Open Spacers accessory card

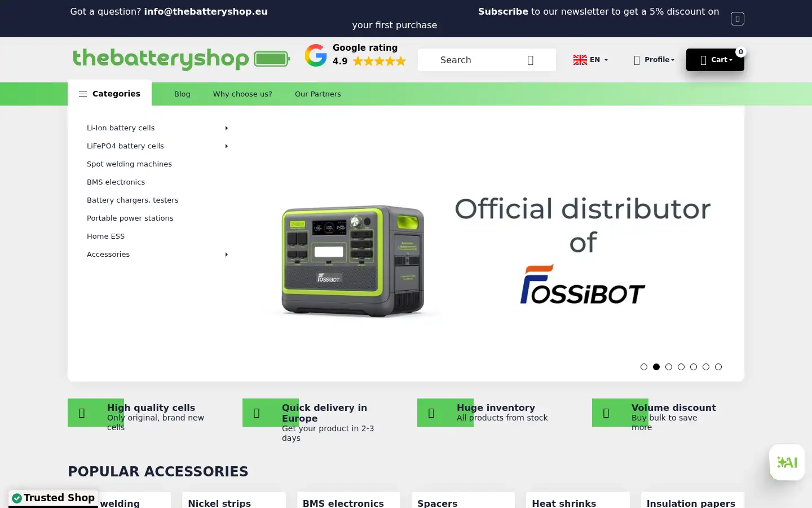tap(463, 500)
